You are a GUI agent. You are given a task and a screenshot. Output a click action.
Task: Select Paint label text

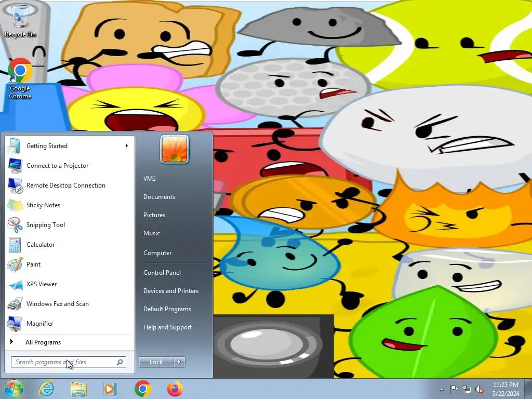(x=33, y=264)
